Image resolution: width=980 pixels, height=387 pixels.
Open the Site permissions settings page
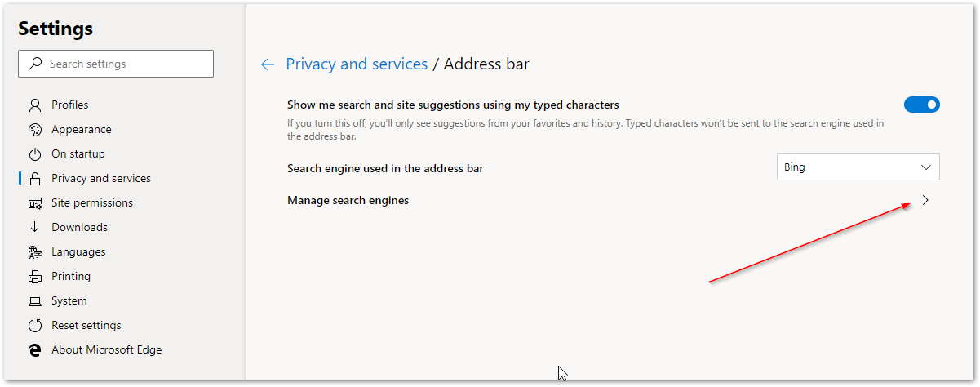[x=91, y=203]
